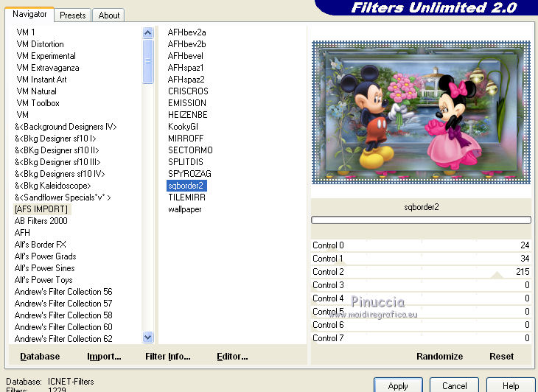Select the EMISSION filter
Image resolution: width=538 pixels, height=392 pixels.
click(187, 103)
